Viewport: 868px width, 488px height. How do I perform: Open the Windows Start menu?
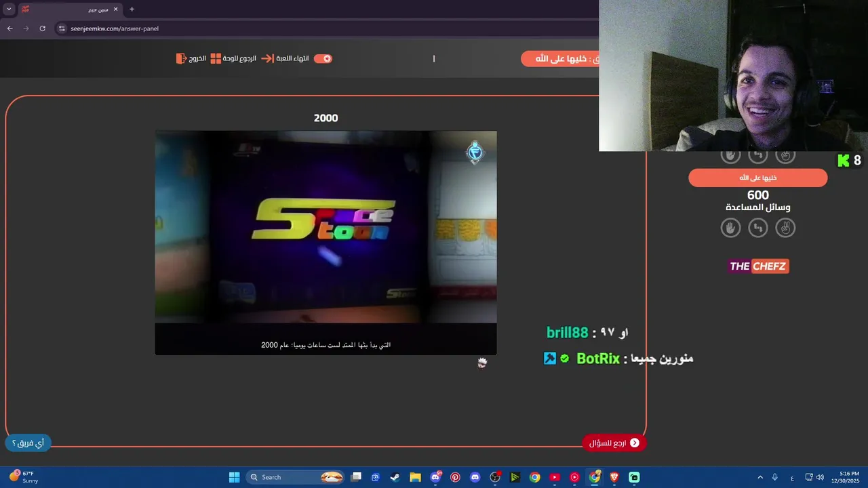point(234,477)
